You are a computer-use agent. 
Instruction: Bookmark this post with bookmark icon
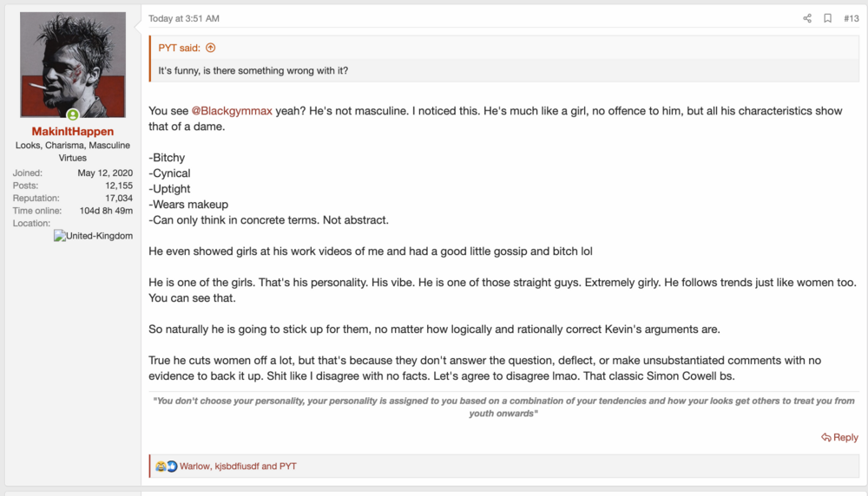point(827,18)
